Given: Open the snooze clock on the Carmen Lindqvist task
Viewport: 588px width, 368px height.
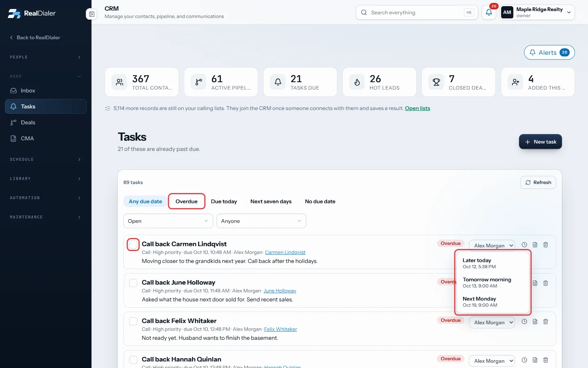Looking at the screenshot, I should (524, 245).
